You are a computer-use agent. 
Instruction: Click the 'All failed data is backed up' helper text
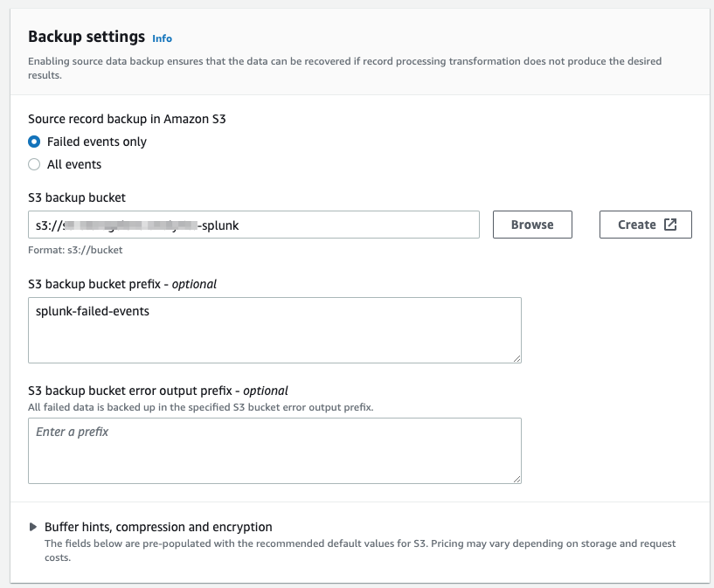pos(200,407)
